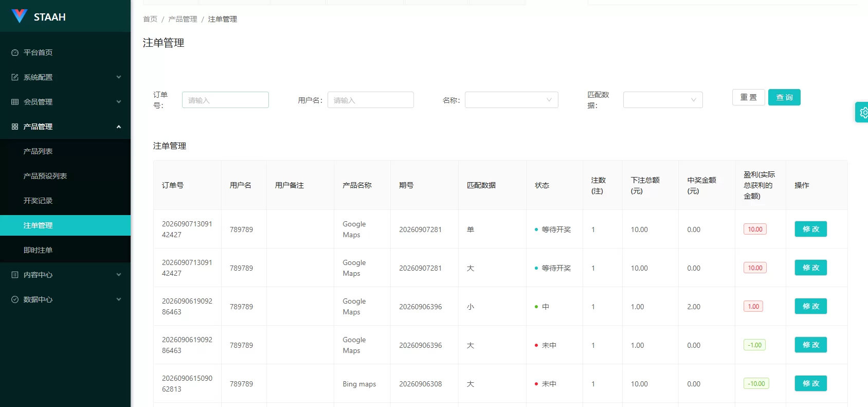868x407 pixels.
Task: Click the 系统配置 edit icon
Action: (x=15, y=77)
